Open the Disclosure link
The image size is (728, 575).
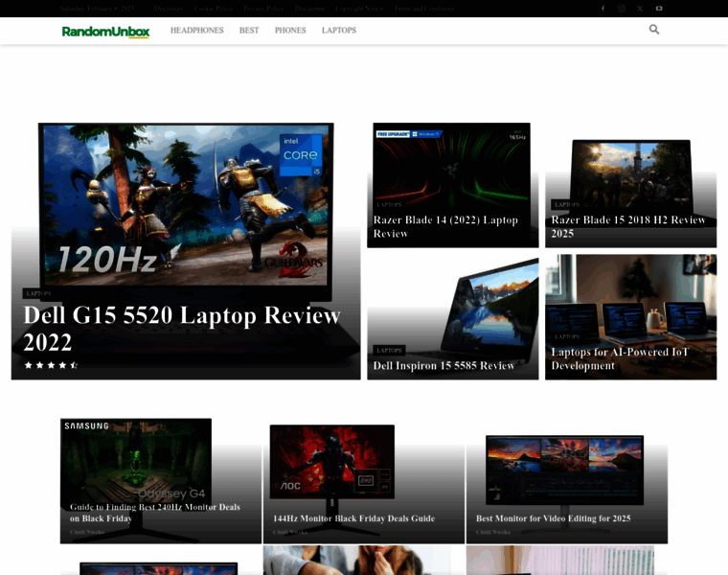point(169,9)
